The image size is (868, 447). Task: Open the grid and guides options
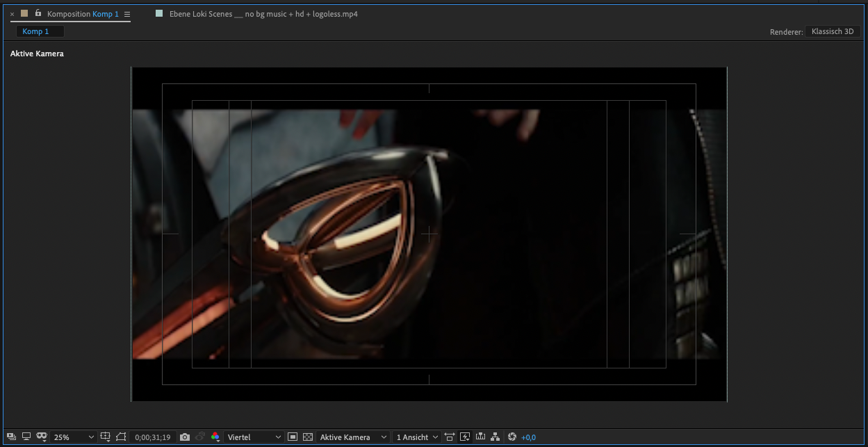(x=106, y=437)
